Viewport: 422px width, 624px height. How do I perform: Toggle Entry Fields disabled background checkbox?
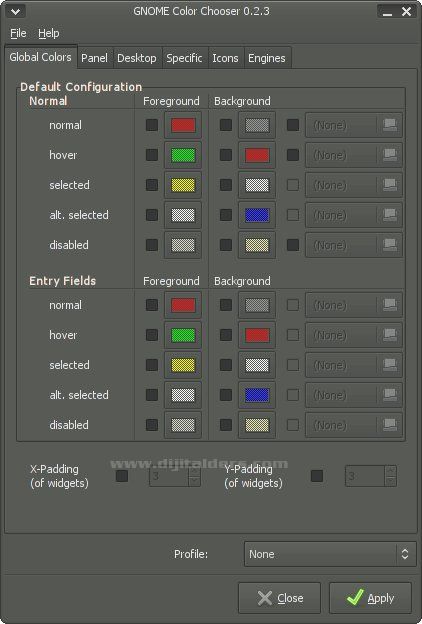[226, 425]
